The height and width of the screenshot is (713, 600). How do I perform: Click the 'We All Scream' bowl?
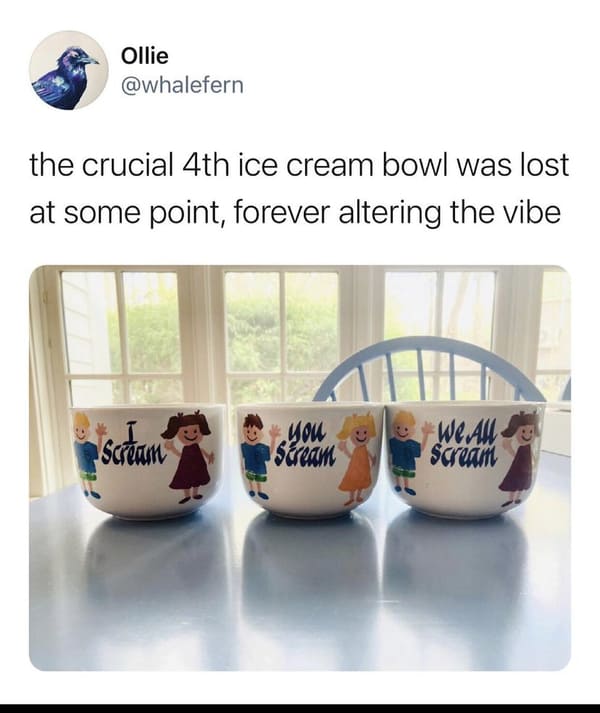click(x=465, y=459)
